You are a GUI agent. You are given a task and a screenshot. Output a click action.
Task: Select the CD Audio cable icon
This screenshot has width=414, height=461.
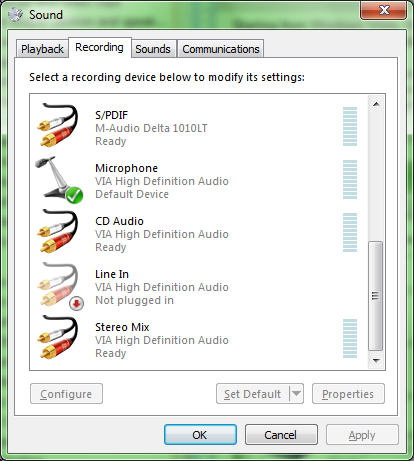(57, 231)
